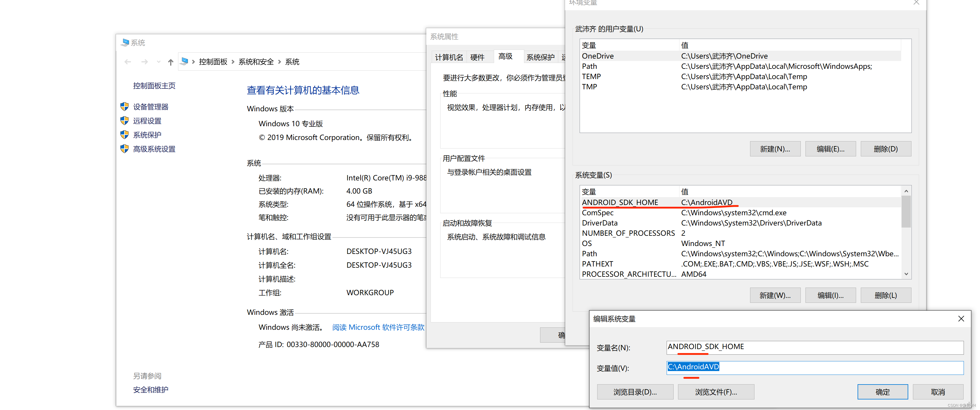Open 控制面板主页 link
This screenshot has height=410, width=980.
[154, 86]
